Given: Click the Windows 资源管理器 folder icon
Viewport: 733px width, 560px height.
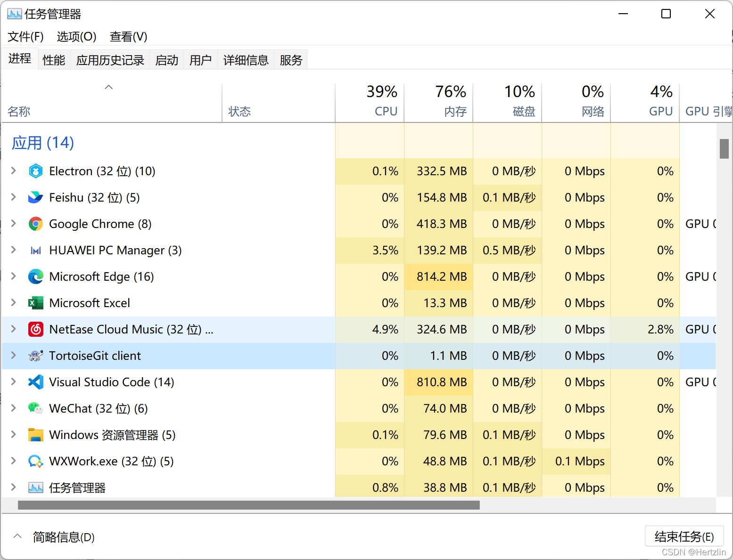Looking at the screenshot, I should click(x=36, y=435).
